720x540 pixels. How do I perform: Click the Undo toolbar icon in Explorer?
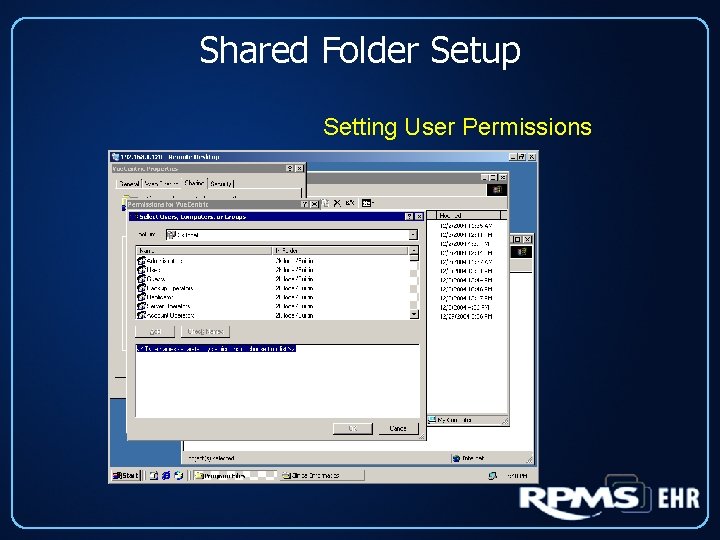pos(350,203)
